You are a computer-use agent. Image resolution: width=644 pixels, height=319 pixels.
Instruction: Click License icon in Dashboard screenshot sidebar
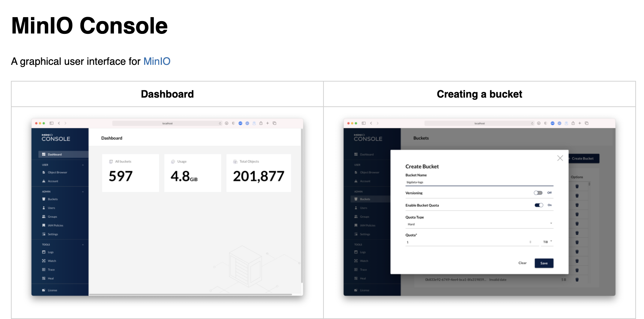pyautogui.click(x=44, y=290)
